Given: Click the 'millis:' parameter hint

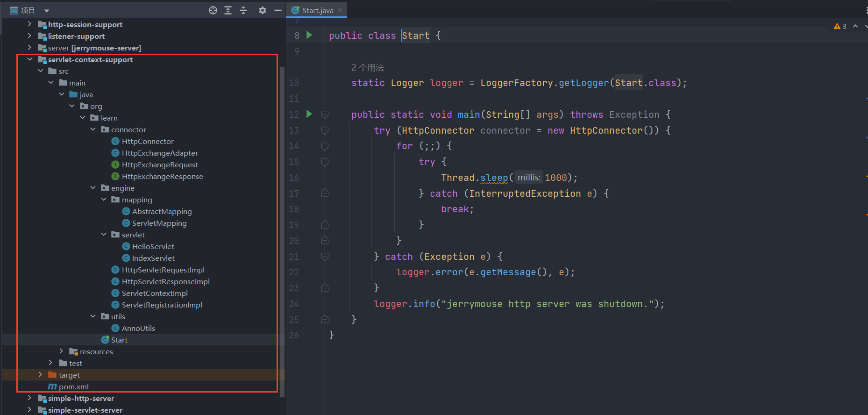Looking at the screenshot, I should click(x=529, y=178).
